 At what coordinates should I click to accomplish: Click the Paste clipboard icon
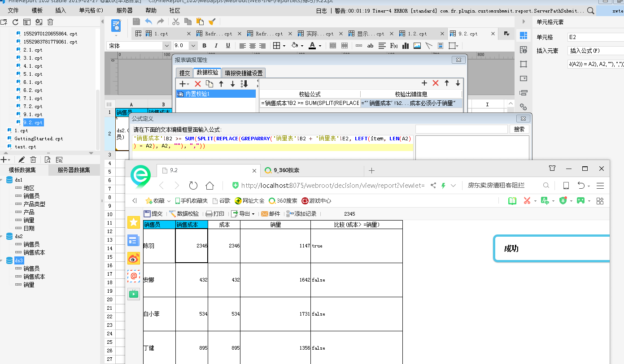click(200, 22)
